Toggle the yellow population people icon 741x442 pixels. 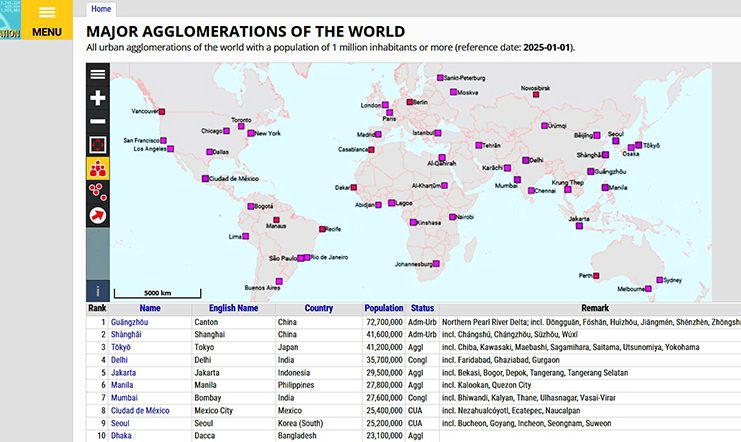pyautogui.click(x=98, y=169)
